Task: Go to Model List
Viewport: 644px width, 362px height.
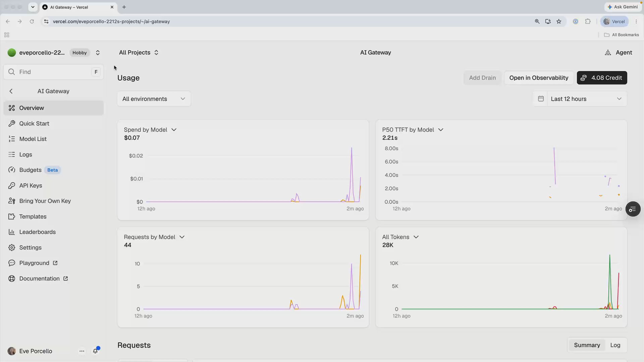Action: [54, 139]
